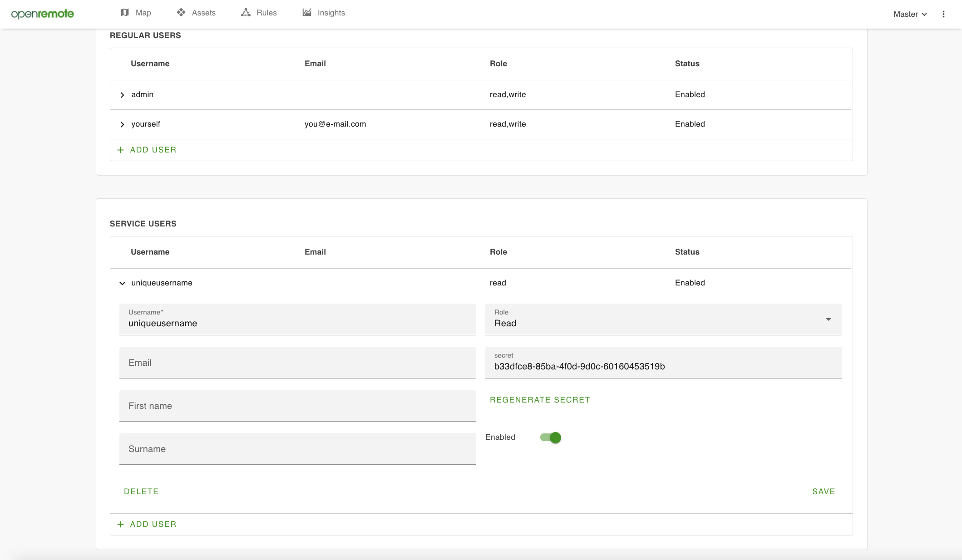Go to the Insights tab

pos(331,13)
